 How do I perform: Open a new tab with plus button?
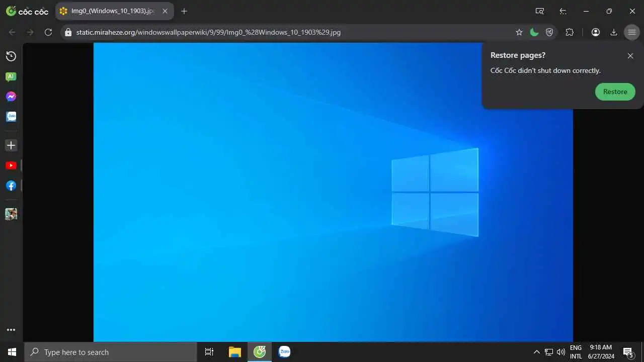(184, 11)
